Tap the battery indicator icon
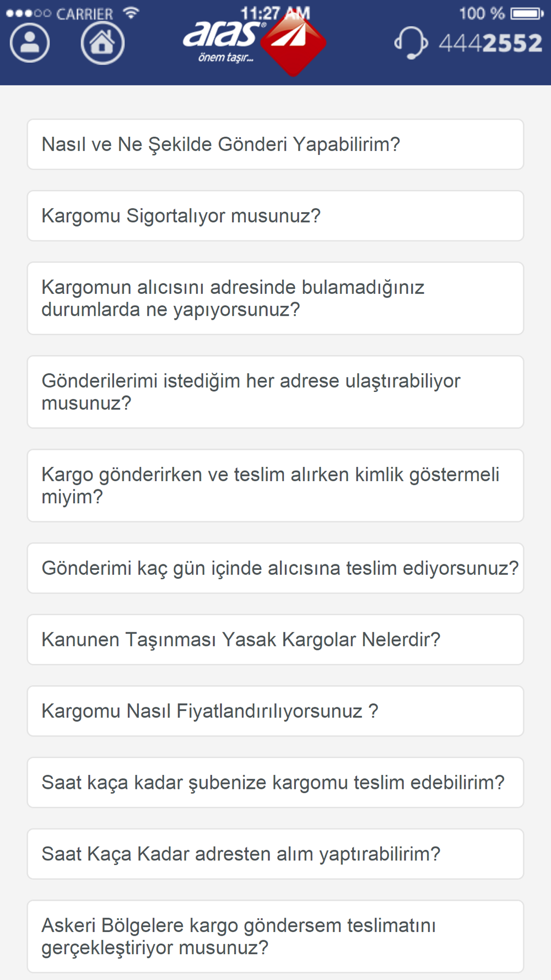This screenshot has height=980, width=551. [x=527, y=13]
